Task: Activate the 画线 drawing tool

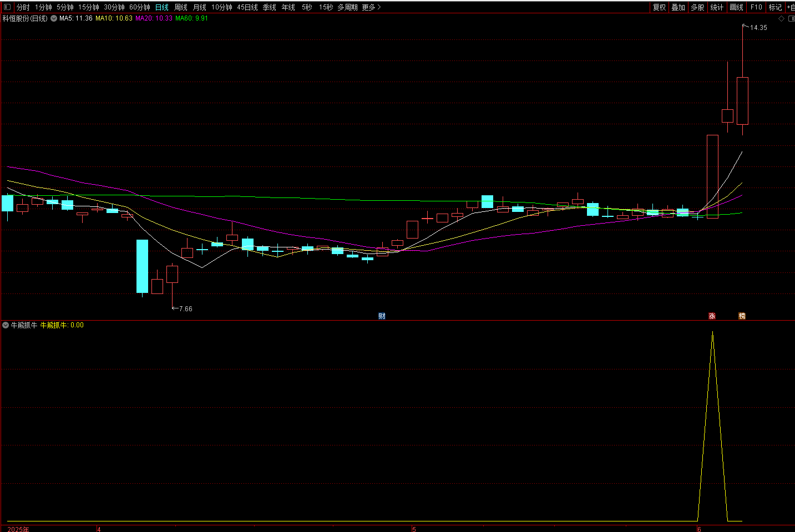Action: click(x=736, y=7)
